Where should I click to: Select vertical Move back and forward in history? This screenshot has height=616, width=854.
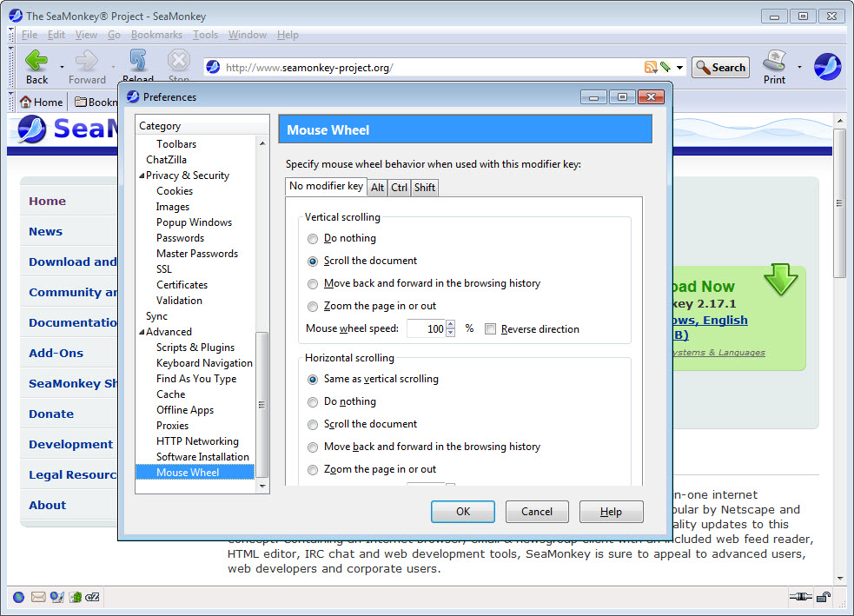[x=313, y=284]
